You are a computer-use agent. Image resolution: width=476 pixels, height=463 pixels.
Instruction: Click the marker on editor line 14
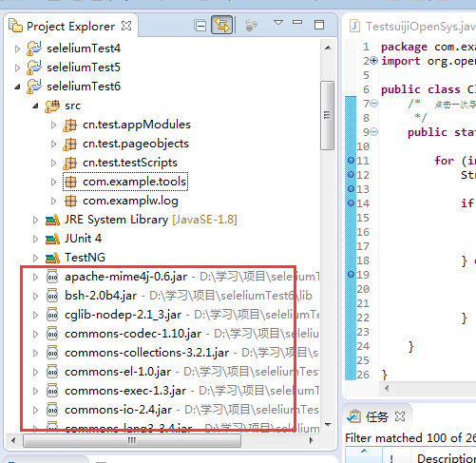(x=351, y=203)
